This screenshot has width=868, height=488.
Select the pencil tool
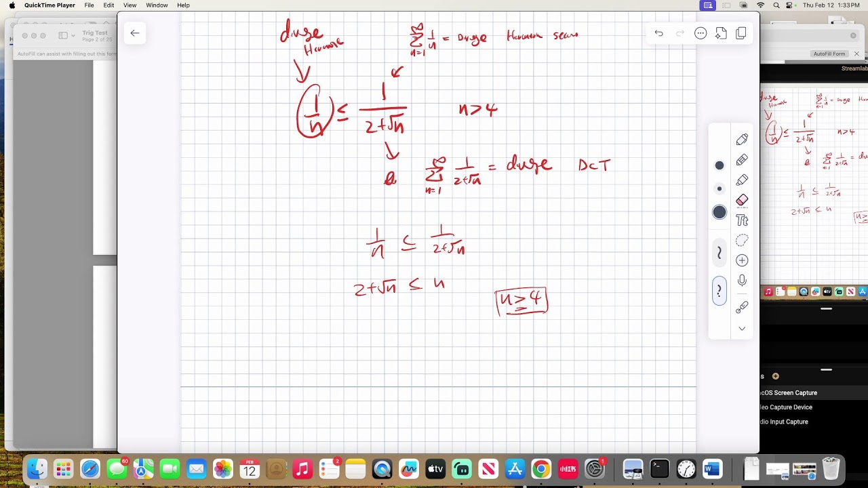(x=742, y=160)
